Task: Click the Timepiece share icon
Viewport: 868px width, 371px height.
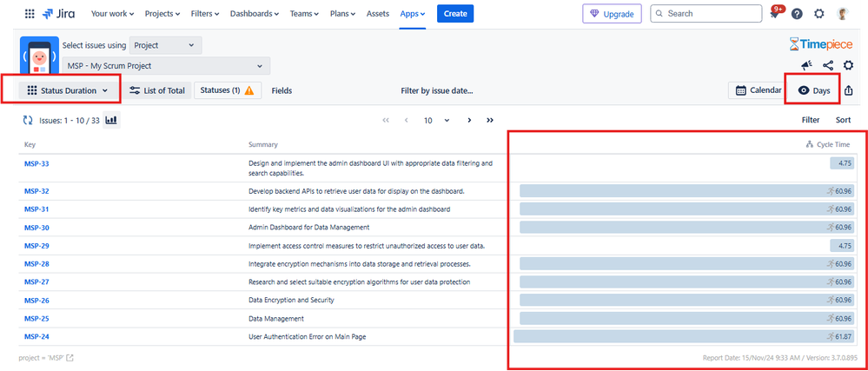Action: click(x=827, y=66)
